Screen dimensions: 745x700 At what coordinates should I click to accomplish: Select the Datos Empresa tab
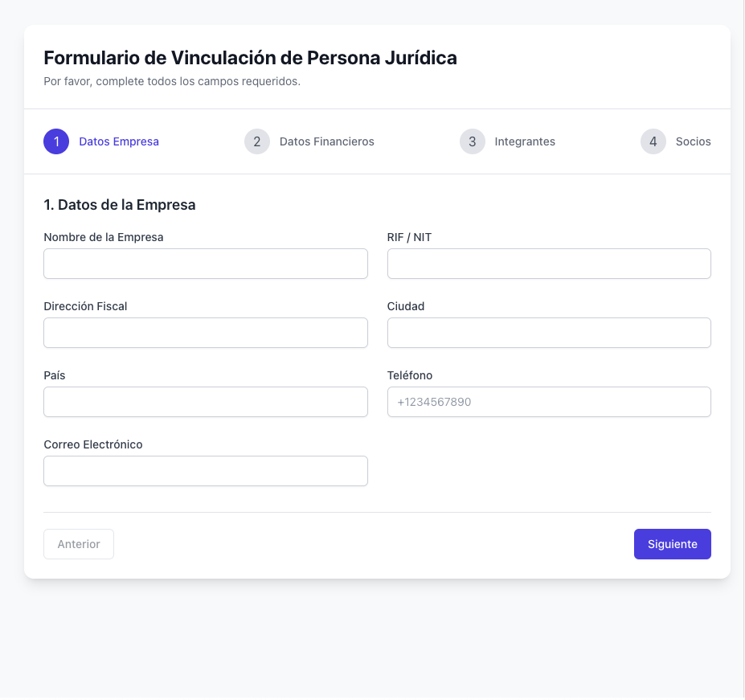119,141
